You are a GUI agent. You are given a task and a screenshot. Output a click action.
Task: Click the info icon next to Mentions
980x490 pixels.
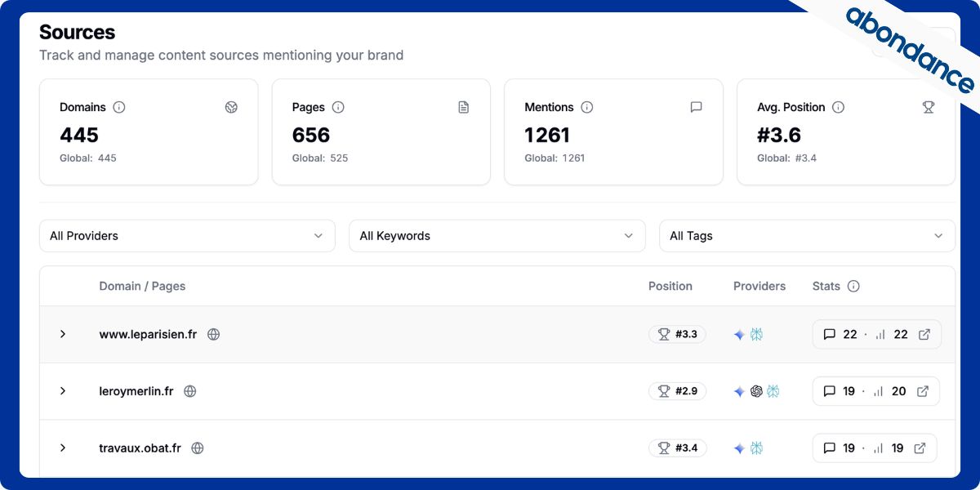pyautogui.click(x=587, y=107)
